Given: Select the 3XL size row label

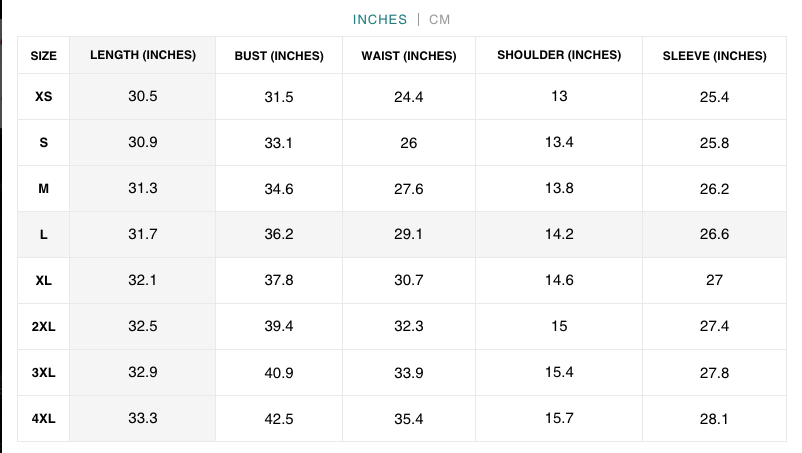Looking at the screenshot, I should coord(44,373).
